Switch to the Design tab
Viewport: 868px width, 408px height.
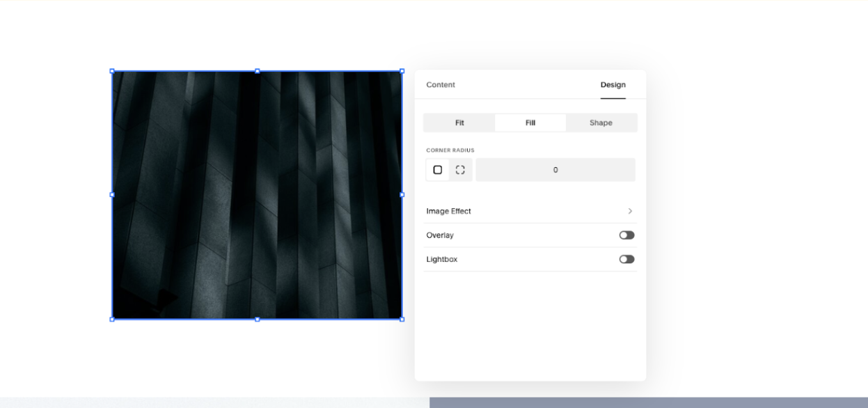[613, 85]
